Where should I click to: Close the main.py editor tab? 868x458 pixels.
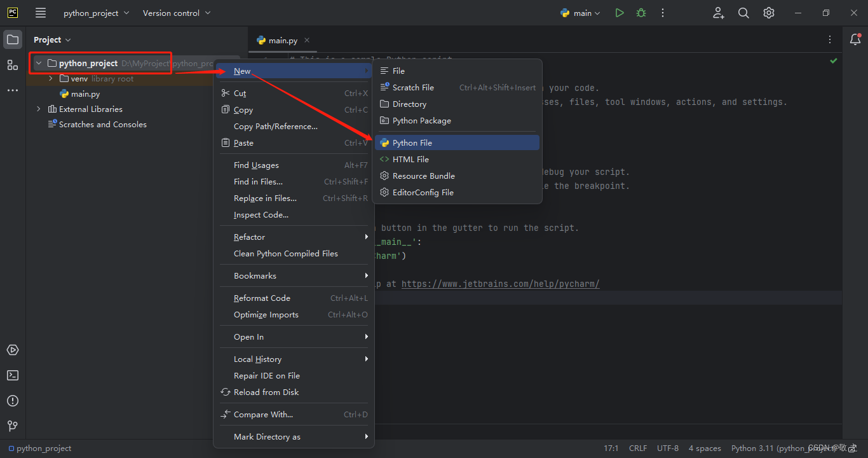pos(307,40)
